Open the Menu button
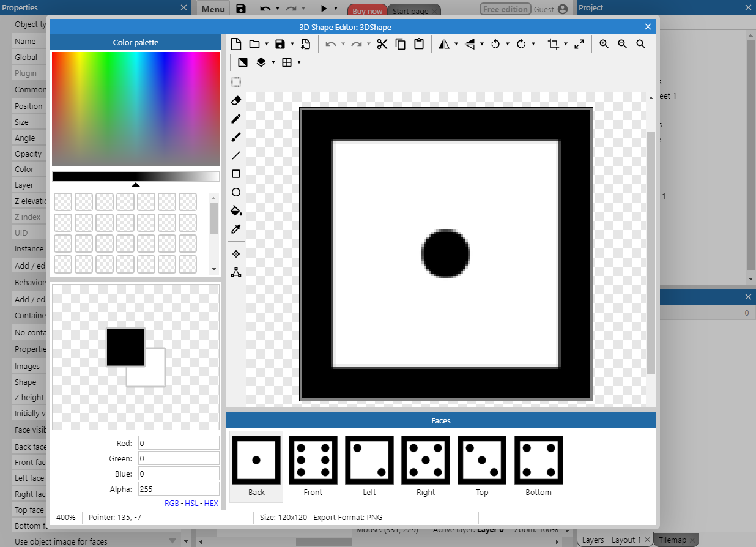This screenshot has height=547, width=756. (213, 9)
